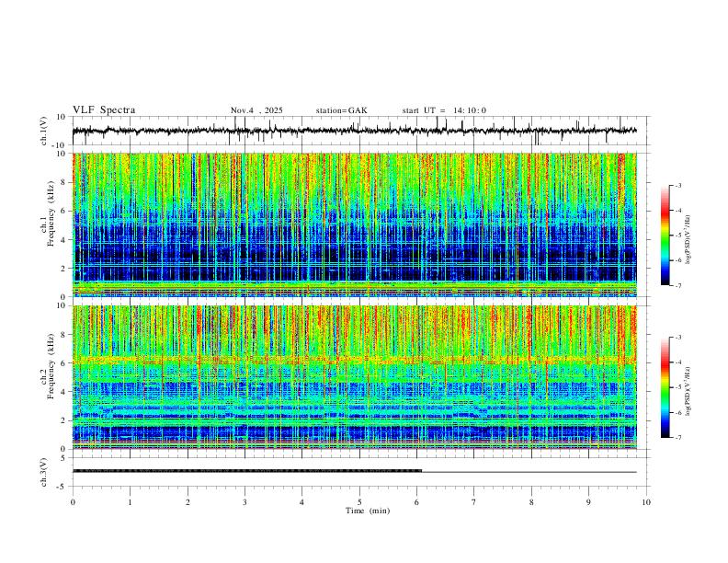The image size is (728, 563).
Task: Click the 'ch.1(V)' waveform axis label
Action: (x=44, y=131)
